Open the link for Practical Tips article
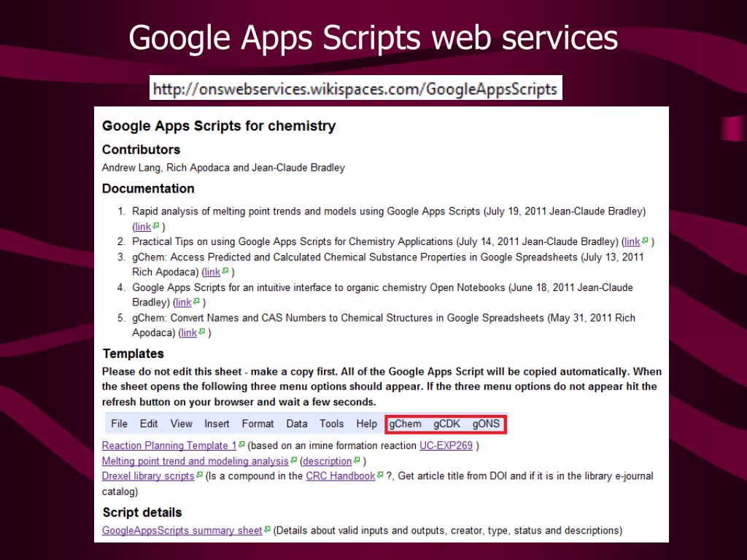 (x=632, y=241)
